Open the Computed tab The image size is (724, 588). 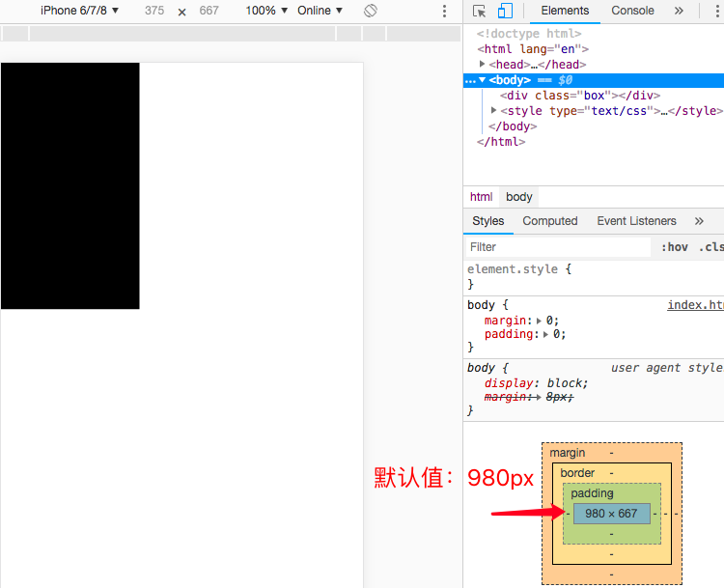550,221
